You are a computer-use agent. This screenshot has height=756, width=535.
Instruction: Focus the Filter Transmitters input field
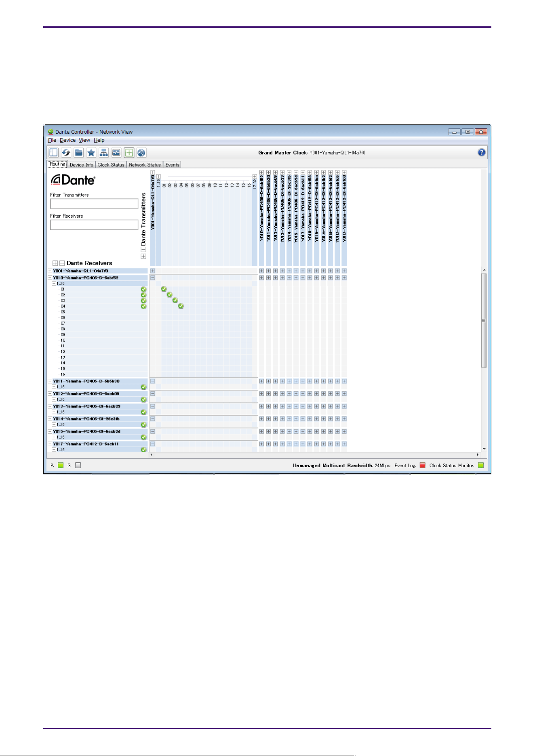pos(94,204)
